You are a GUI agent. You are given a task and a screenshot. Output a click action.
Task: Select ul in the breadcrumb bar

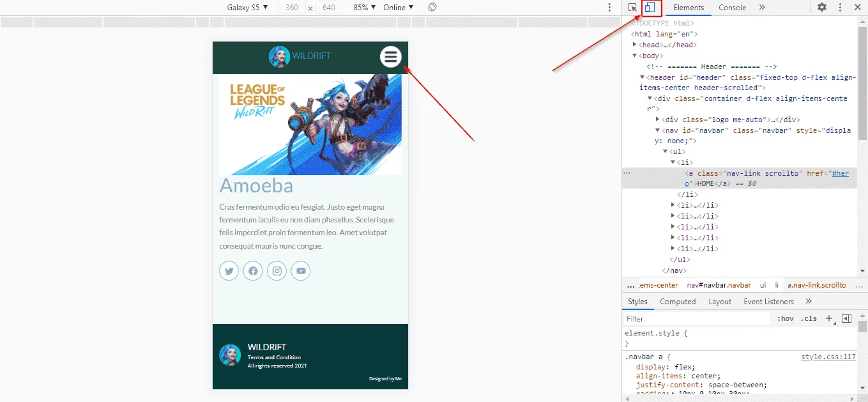(763, 285)
